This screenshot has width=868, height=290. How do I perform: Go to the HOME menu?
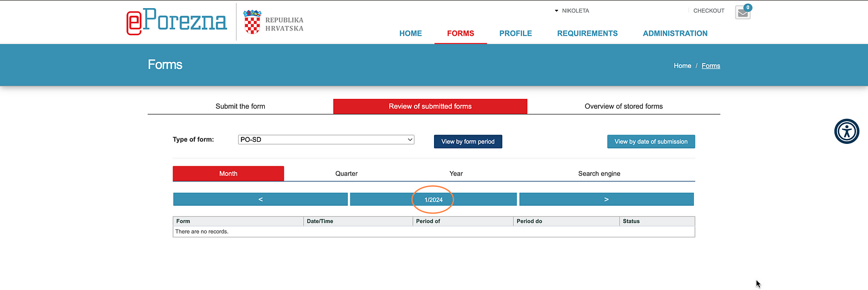411,33
